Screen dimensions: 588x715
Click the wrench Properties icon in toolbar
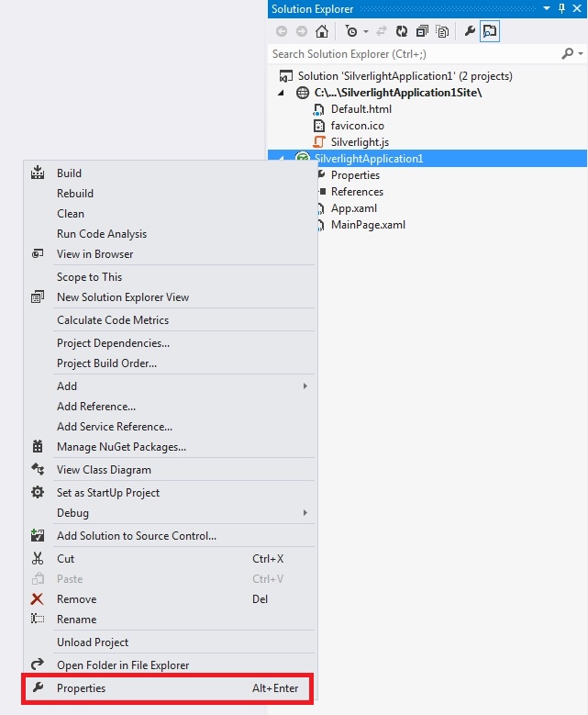click(x=470, y=31)
